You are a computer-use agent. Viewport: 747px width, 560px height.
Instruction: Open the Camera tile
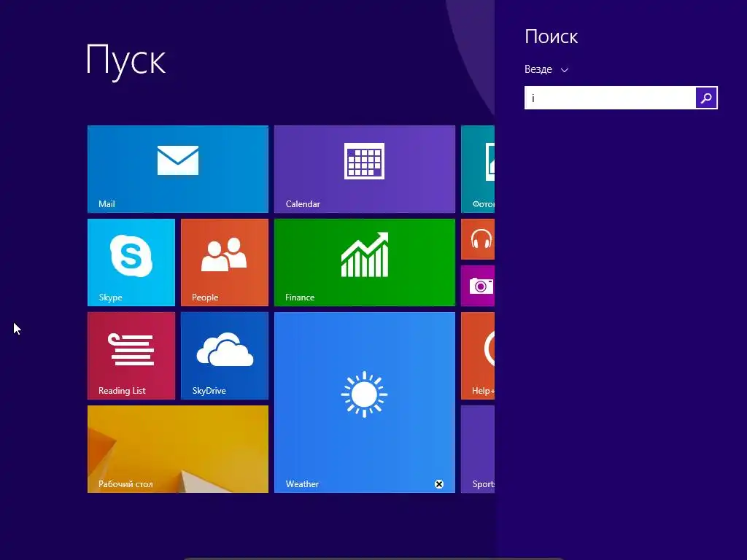(x=478, y=286)
